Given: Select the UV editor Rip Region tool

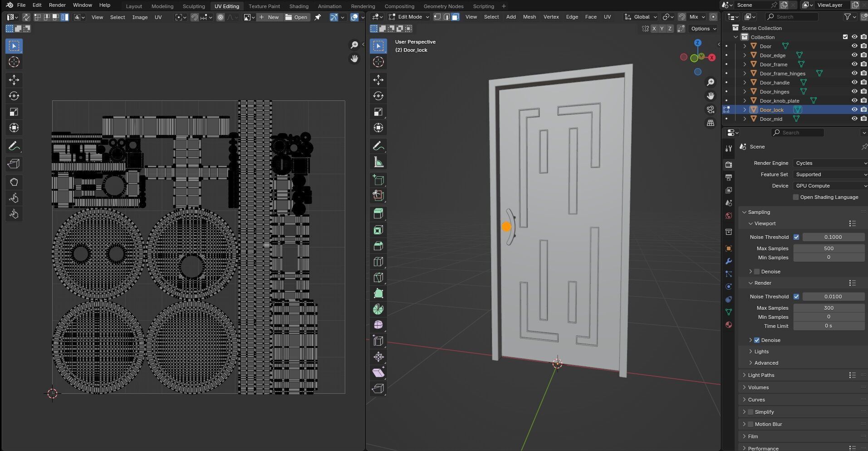Looking at the screenshot, I should click(x=14, y=164).
